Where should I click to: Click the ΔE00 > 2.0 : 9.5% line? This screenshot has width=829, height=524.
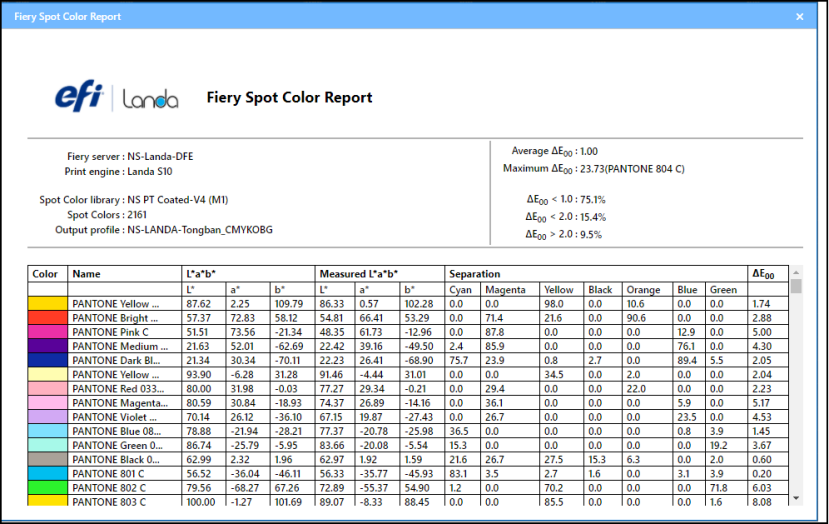pos(564,234)
